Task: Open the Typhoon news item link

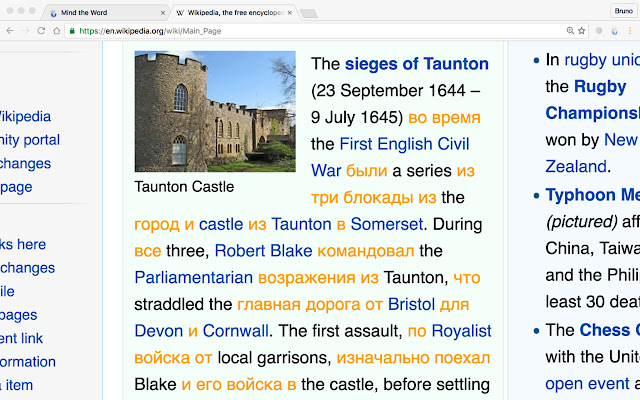Action: 593,195
